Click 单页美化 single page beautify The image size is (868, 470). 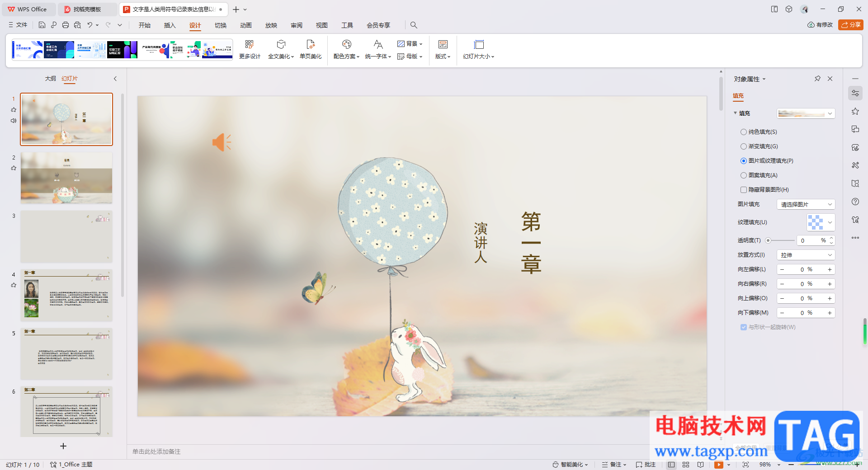pos(311,50)
